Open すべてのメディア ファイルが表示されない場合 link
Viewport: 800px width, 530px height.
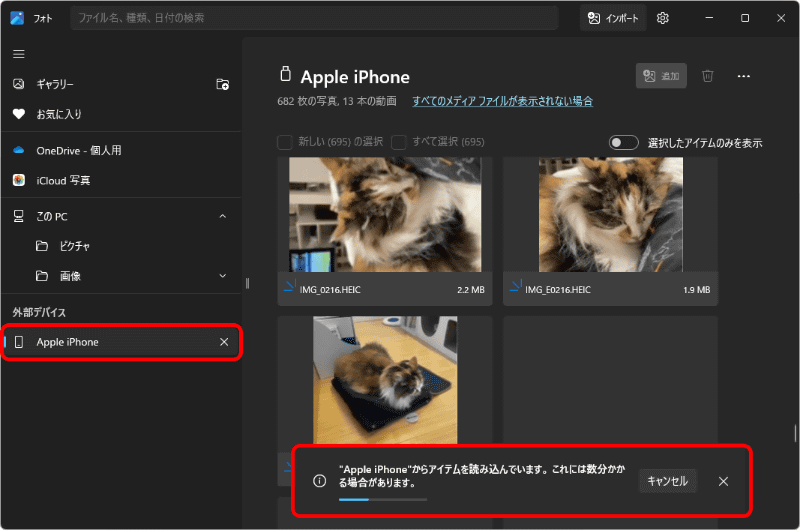[503, 101]
